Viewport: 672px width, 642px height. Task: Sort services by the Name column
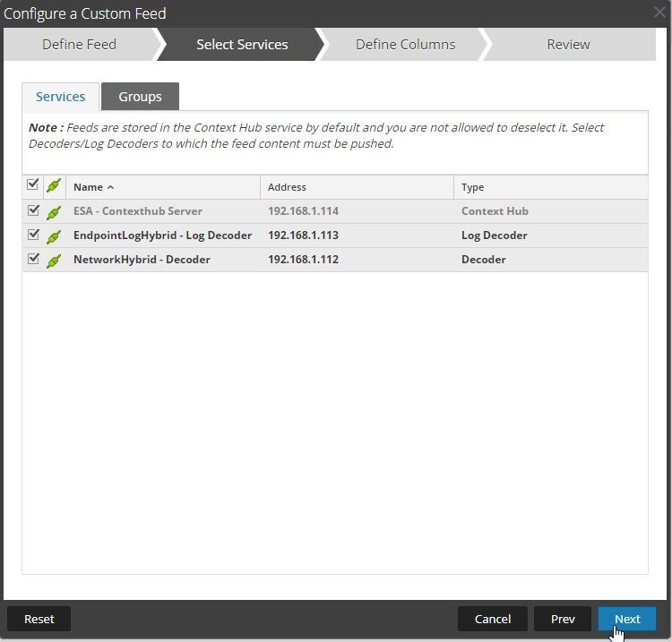(x=88, y=187)
